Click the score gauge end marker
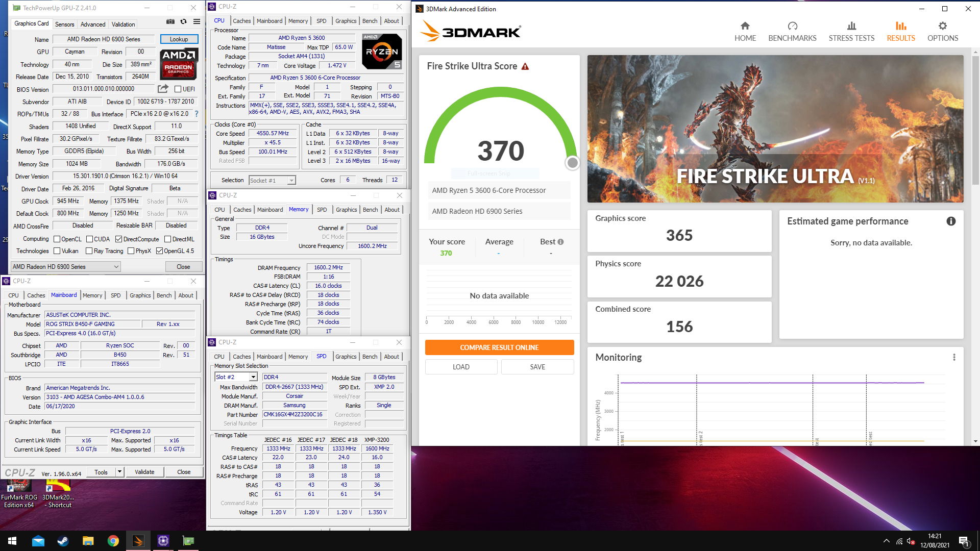980x551 pixels. click(x=573, y=163)
